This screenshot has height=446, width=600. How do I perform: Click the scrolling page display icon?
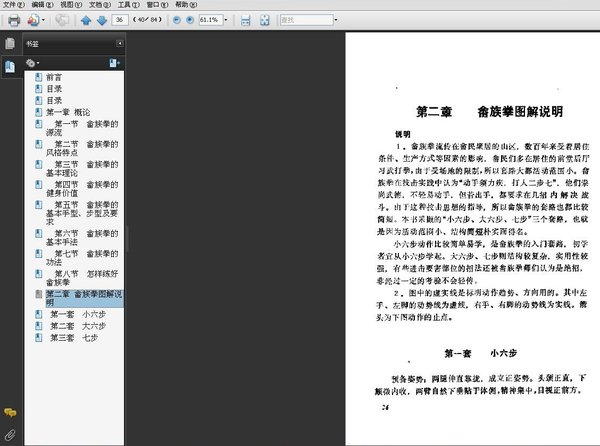point(246,20)
